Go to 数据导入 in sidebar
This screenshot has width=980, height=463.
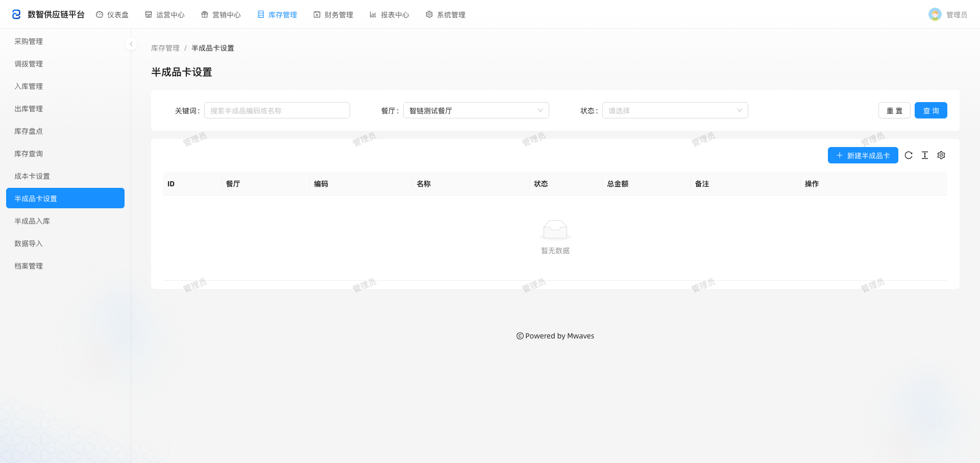pos(65,243)
